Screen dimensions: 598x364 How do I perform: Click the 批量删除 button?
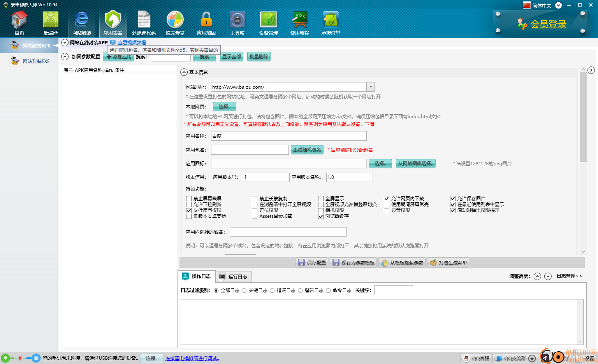259,57
